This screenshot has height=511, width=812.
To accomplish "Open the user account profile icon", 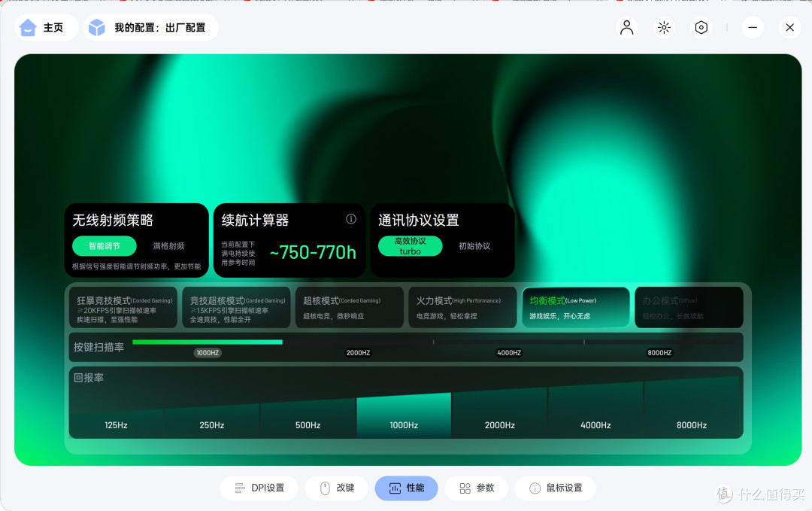I will point(626,27).
